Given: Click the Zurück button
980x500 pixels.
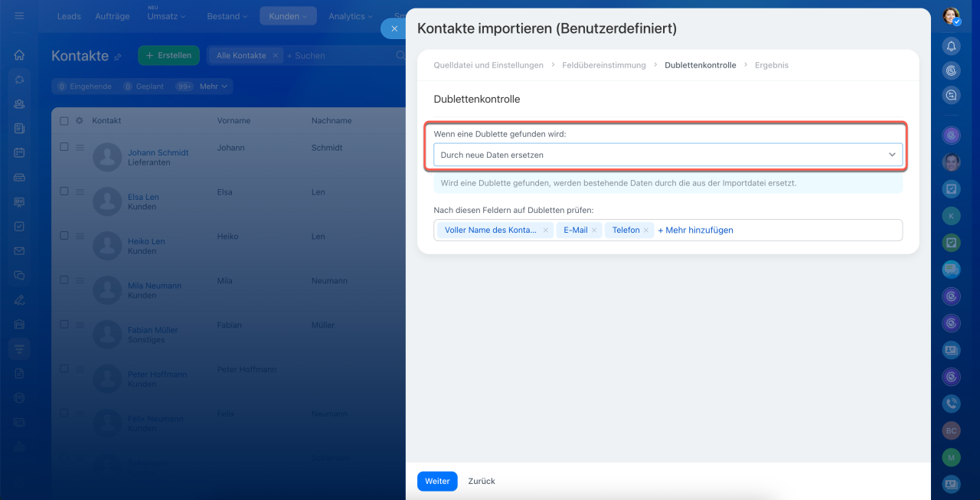Looking at the screenshot, I should (x=482, y=481).
